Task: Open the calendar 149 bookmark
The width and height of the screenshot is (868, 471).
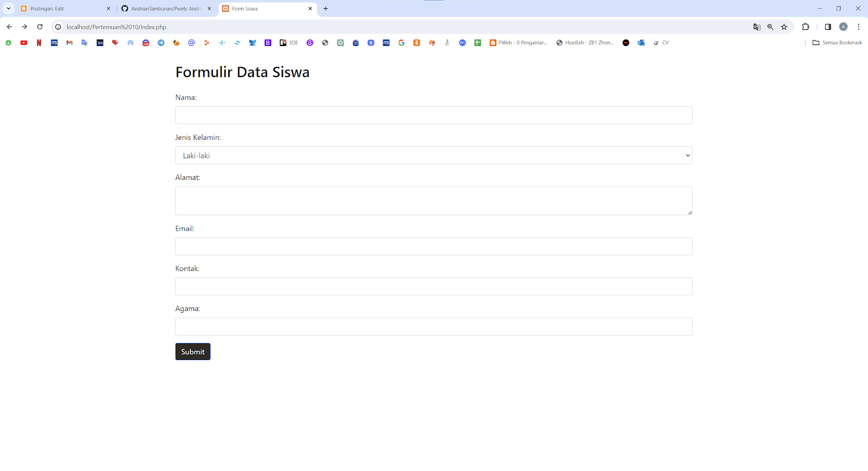Action: click(x=146, y=43)
